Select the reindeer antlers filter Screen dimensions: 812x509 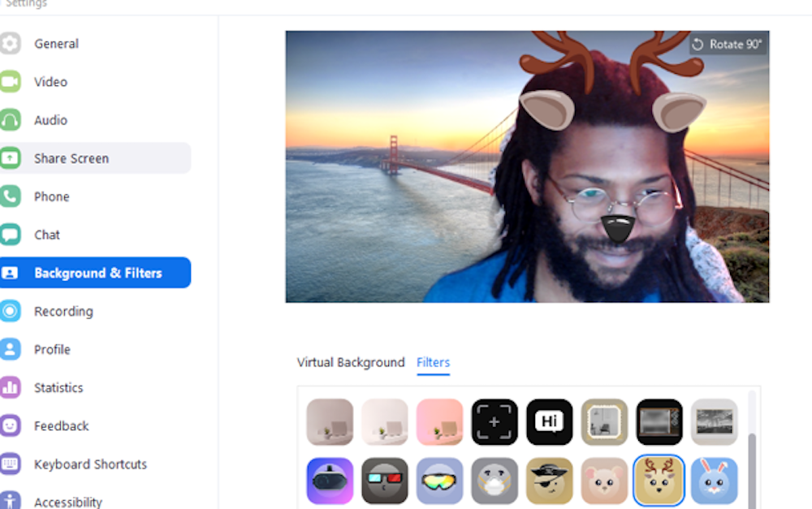click(659, 481)
